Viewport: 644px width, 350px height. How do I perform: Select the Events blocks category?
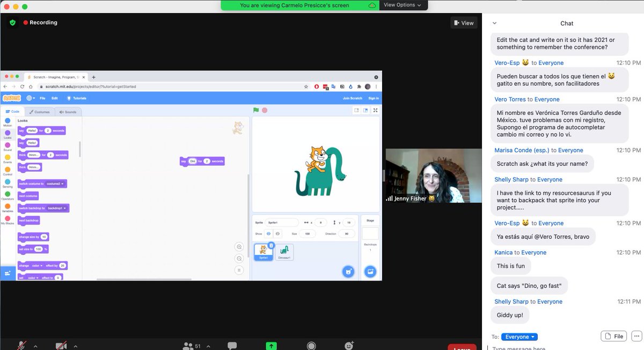pyautogui.click(x=8, y=158)
